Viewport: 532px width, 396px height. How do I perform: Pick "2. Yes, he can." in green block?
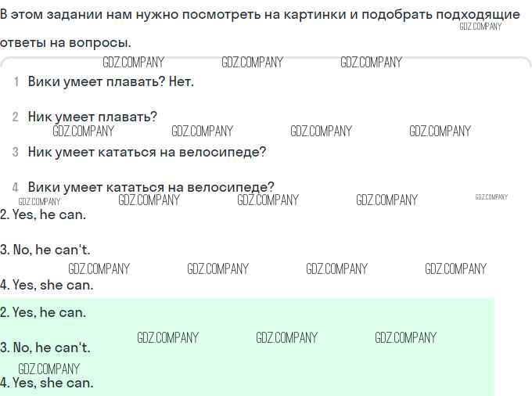point(43,312)
